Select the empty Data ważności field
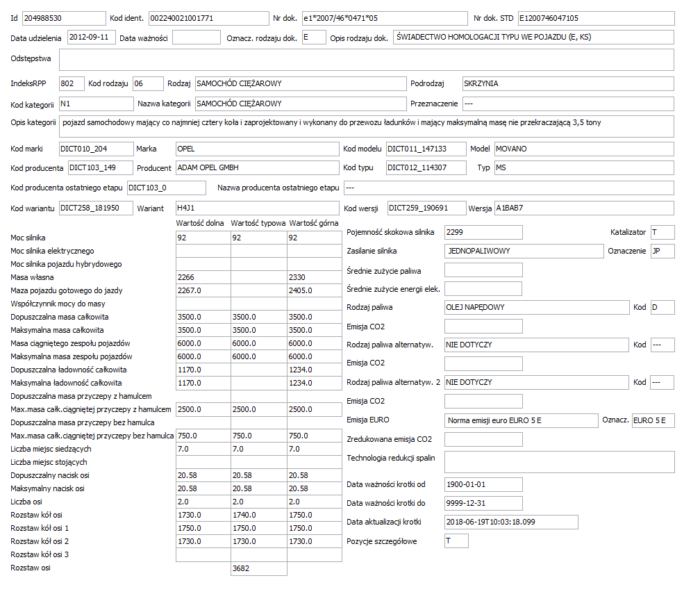 (x=197, y=37)
